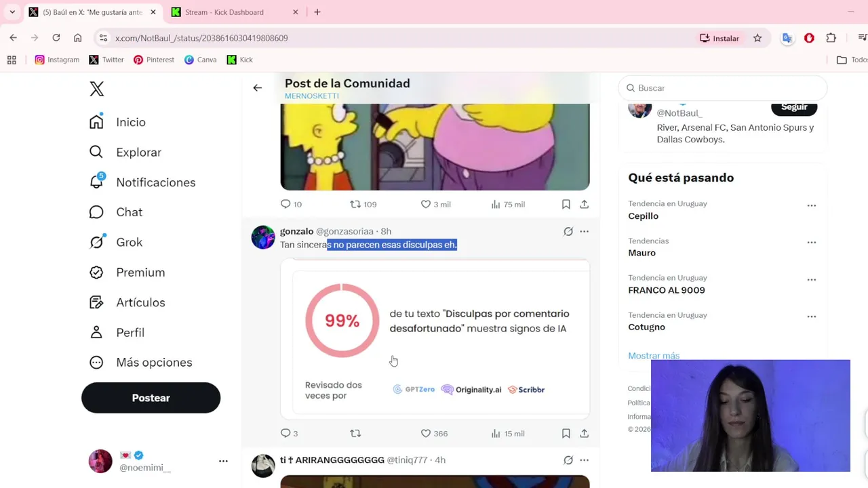Viewport: 868px width, 488px height.
Task: Open the MERNOSKETTI community link
Action: [312, 96]
